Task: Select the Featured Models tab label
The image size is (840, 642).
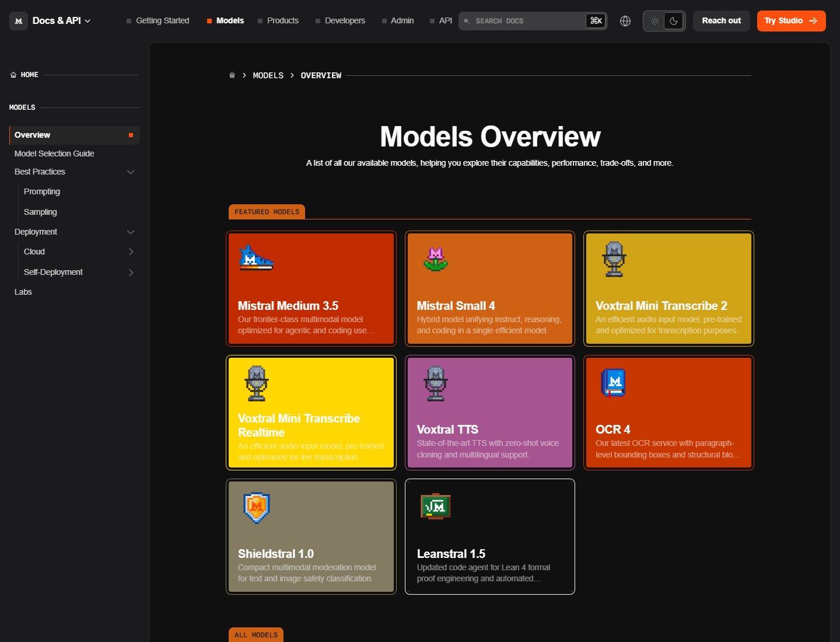Action: 267,212
